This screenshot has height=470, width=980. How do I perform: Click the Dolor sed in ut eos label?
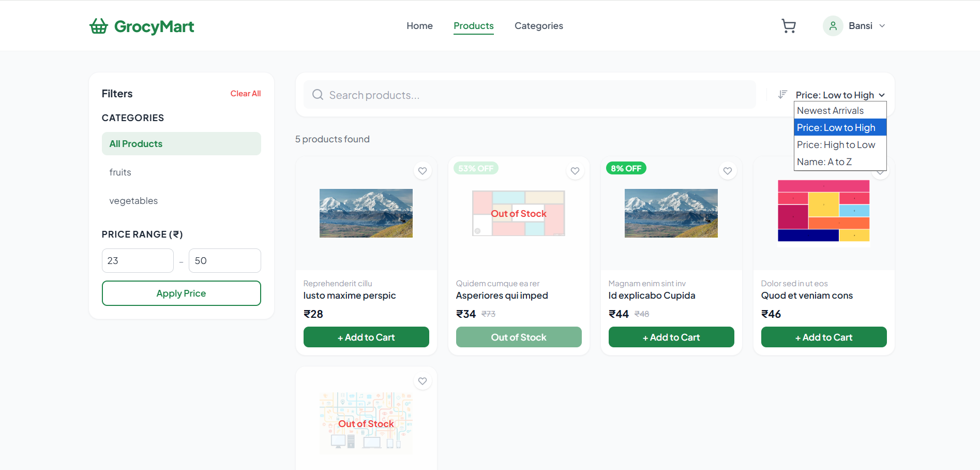794,284
